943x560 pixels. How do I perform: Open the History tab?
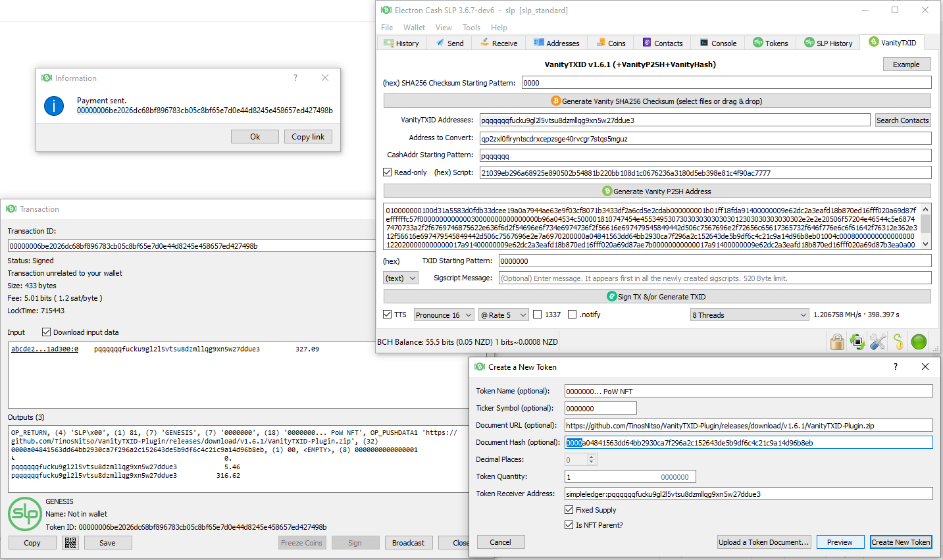[402, 43]
